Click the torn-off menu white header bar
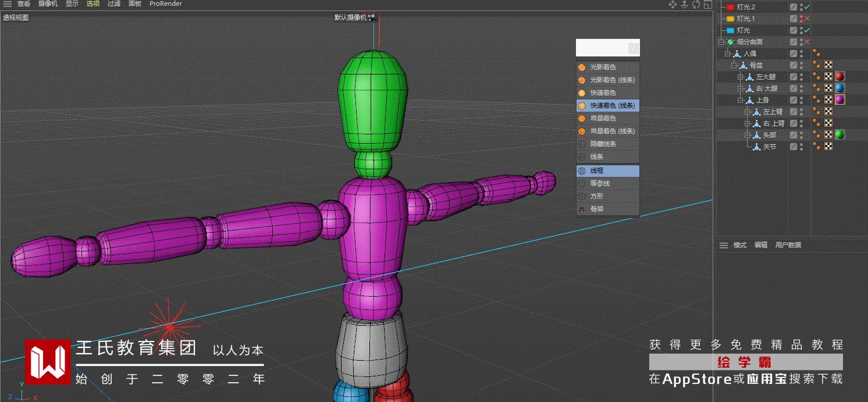The width and height of the screenshot is (868, 402). (x=607, y=48)
